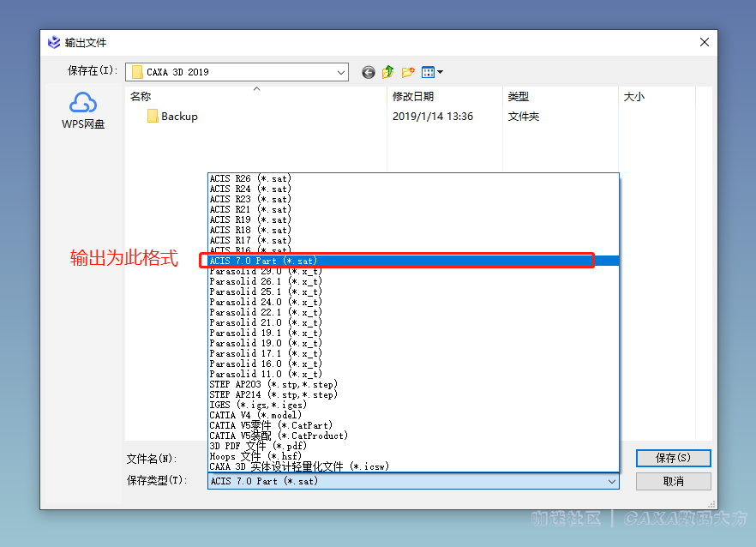Click the 保存(S) button
756x547 pixels.
pos(673,458)
